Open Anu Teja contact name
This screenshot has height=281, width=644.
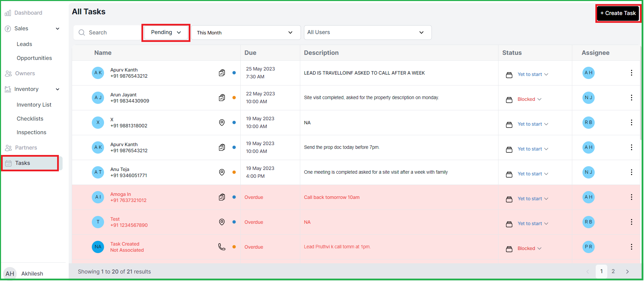point(120,169)
